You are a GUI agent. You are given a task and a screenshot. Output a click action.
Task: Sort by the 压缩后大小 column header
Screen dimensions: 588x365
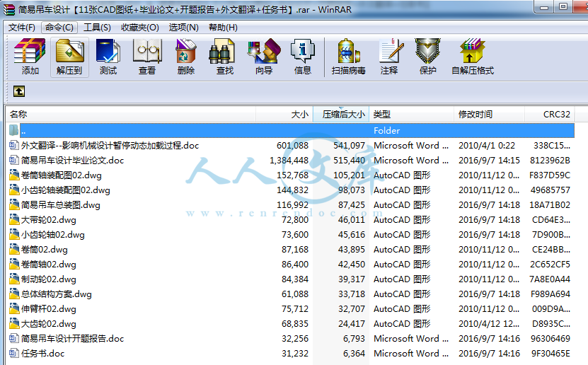(341, 115)
